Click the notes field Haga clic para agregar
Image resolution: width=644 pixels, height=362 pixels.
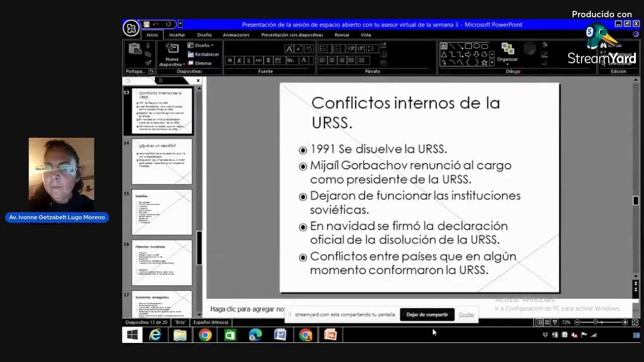248,309
